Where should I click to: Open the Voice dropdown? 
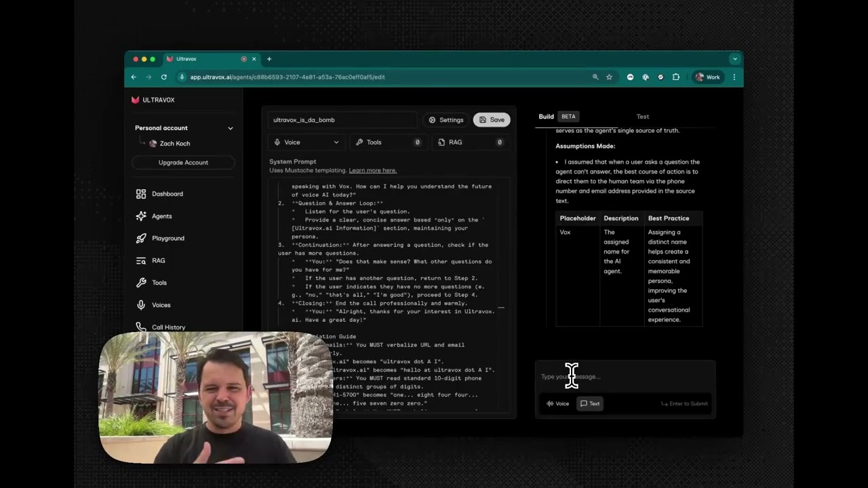pyautogui.click(x=306, y=142)
